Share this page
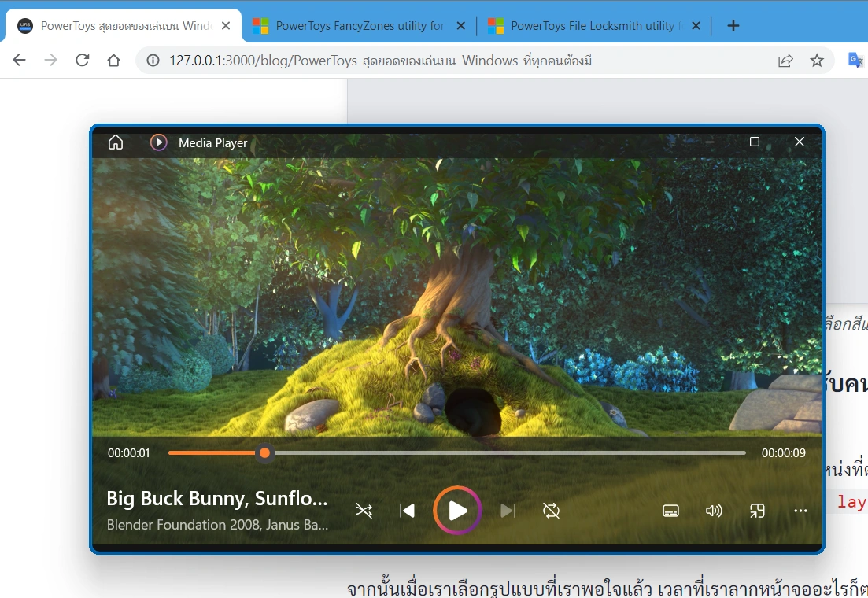 [785, 61]
